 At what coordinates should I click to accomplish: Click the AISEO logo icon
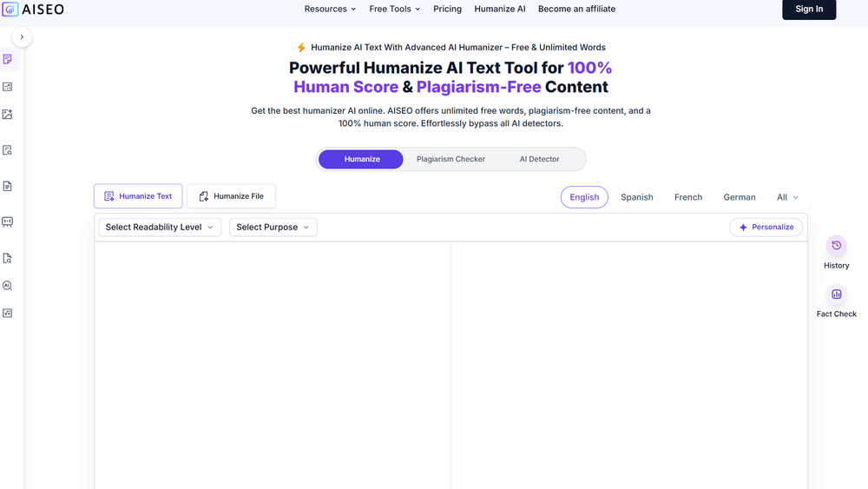pos(10,9)
